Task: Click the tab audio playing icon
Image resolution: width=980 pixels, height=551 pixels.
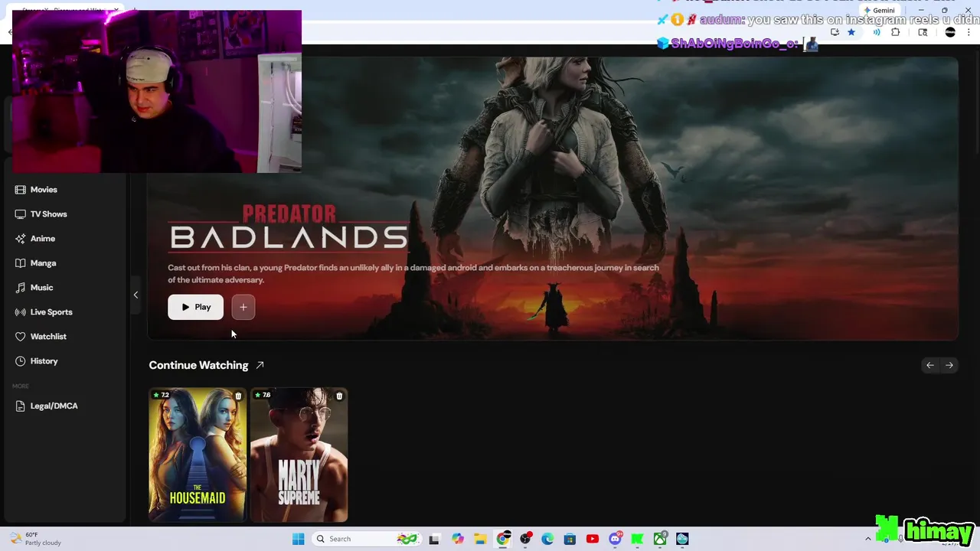Action: 876,32
